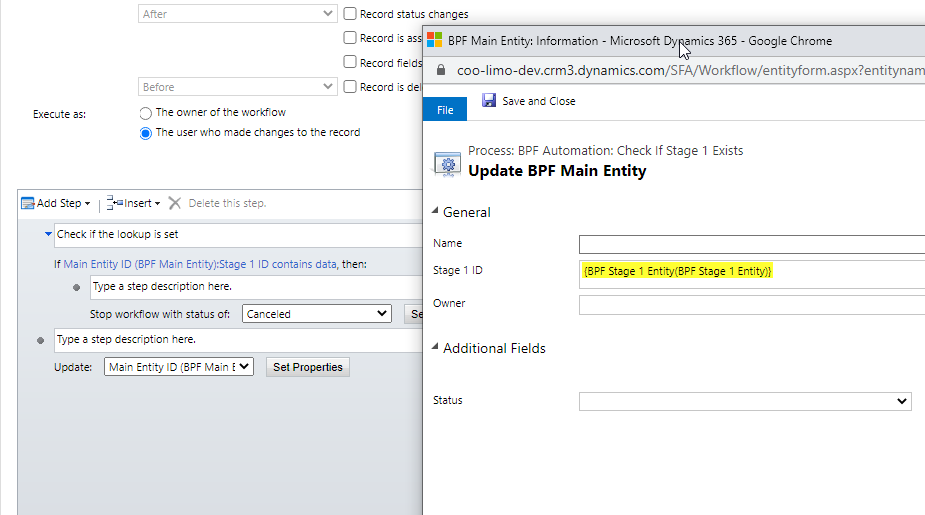Collapse the General section
Image resolution: width=925 pixels, height=515 pixels.
(435, 211)
